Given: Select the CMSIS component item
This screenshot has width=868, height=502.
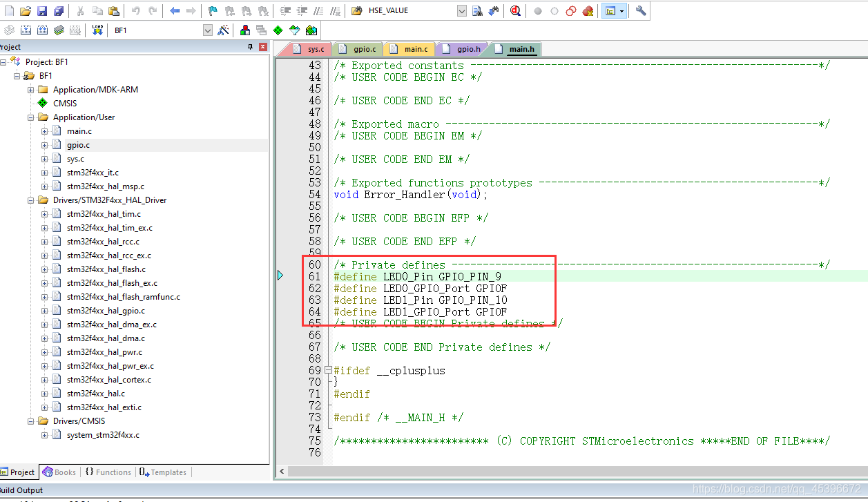Looking at the screenshot, I should point(65,104).
